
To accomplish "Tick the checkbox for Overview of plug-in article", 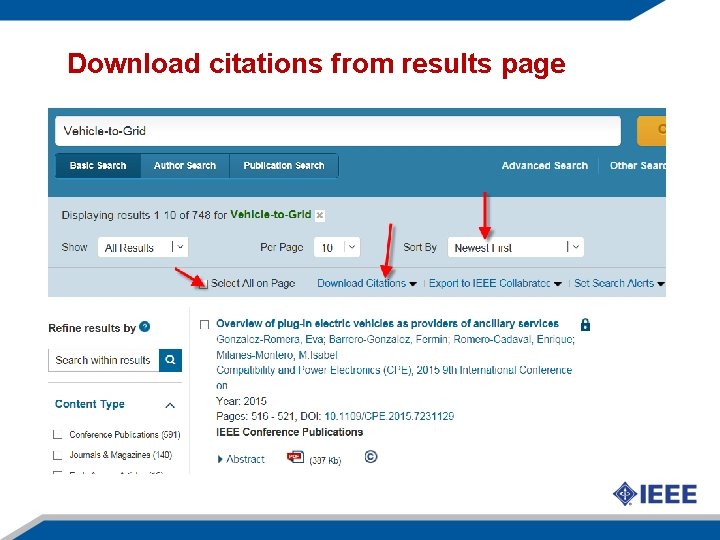I will [204, 325].
